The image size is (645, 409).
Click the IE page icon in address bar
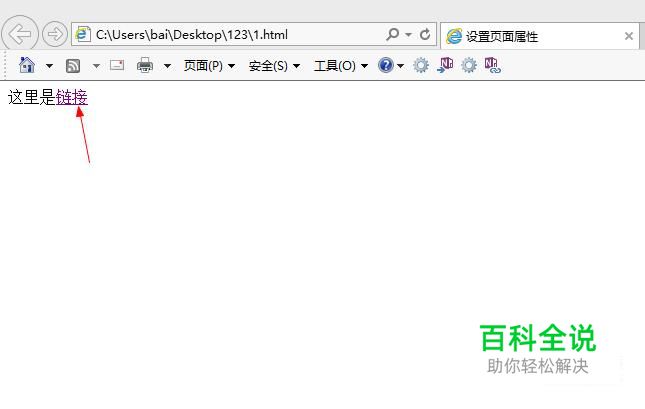coord(83,35)
